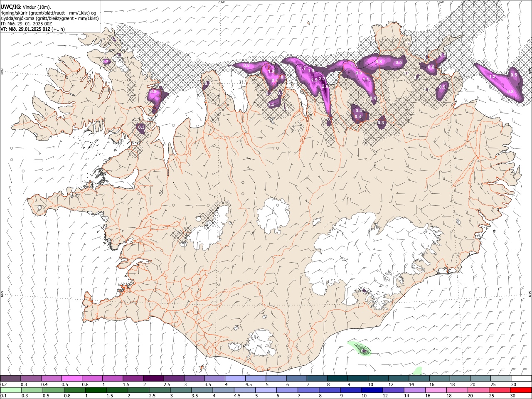This screenshot has width=532, height=399.
Task: Click the '0.7' snowfall value in the Westfjords
Action: tap(106, 62)
